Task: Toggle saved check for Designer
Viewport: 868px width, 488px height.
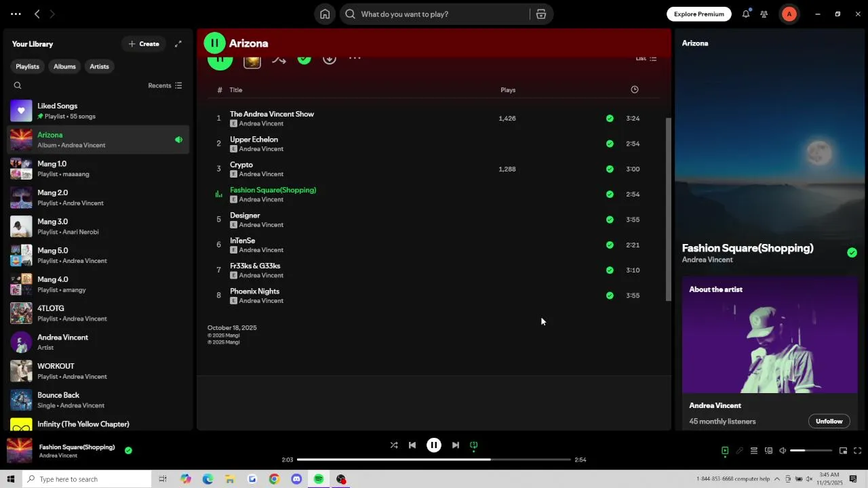Action: pyautogui.click(x=610, y=220)
